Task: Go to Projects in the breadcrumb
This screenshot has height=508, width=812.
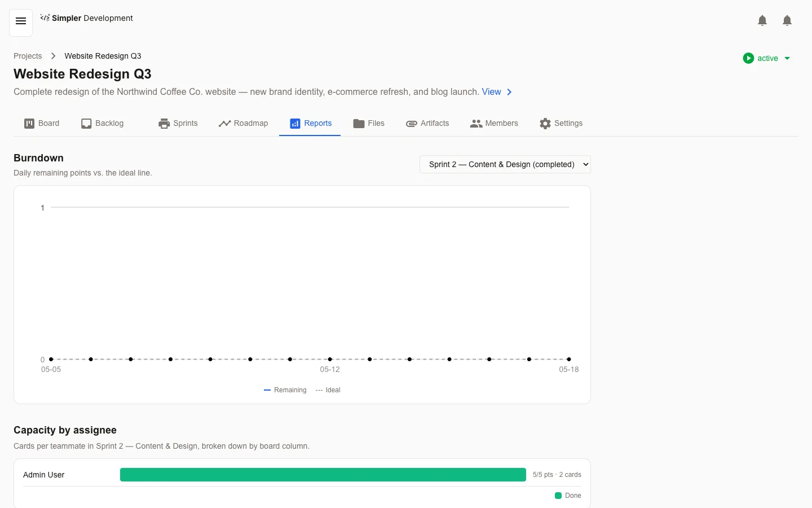Action: (28, 56)
